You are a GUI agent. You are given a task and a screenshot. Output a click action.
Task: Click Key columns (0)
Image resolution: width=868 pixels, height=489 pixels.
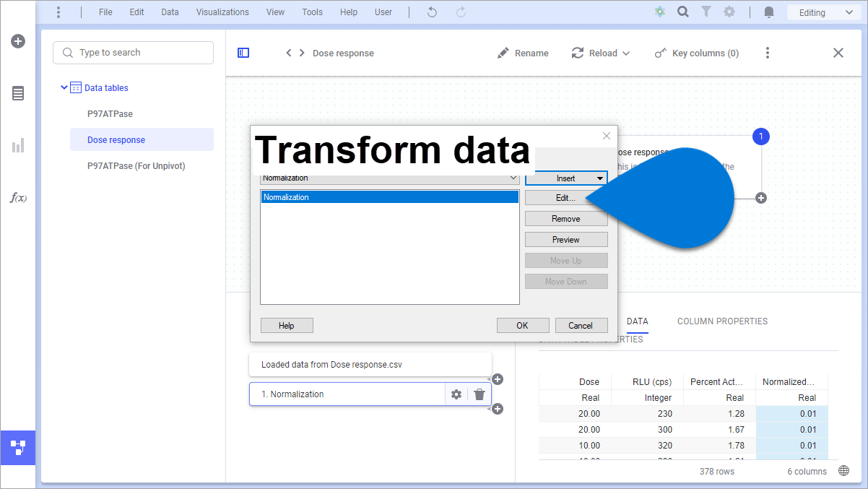696,53
